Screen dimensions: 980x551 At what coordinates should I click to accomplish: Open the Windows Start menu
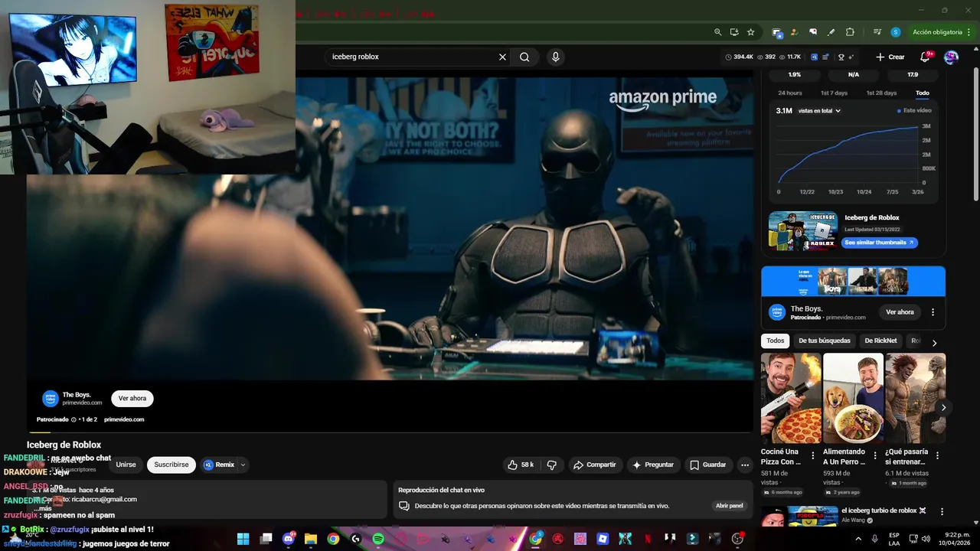point(243,539)
